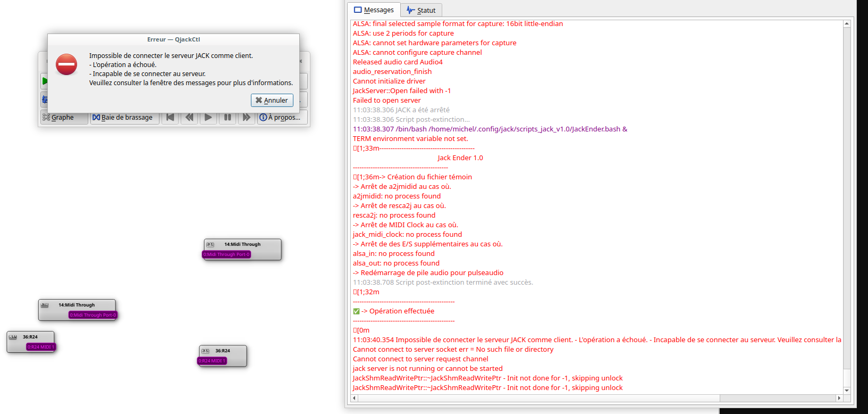Image resolution: width=868 pixels, height=414 pixels.
Task: Click the 0:R24 MIDI 1 input port
Action: click(213, 361)
